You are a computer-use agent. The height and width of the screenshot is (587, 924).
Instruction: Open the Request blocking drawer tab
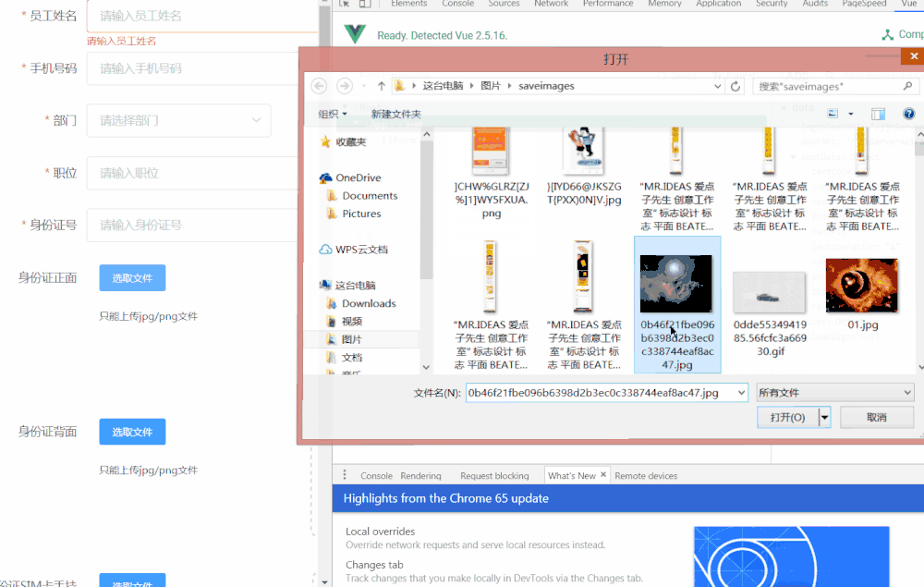tap(494, 476)
